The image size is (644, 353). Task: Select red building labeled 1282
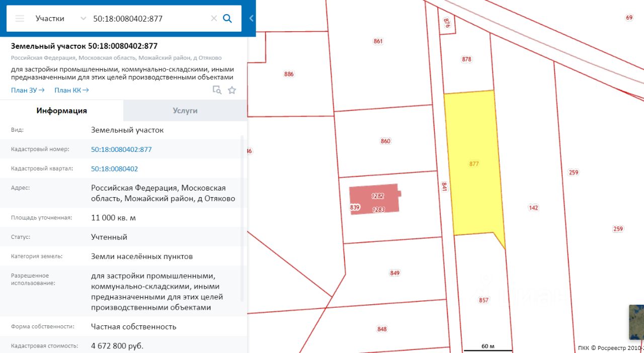[x=375, y=199]
